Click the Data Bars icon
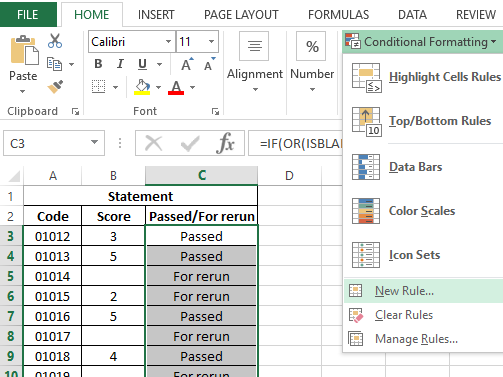The height and width of the screenshot is (377, 503). [366, 167]
